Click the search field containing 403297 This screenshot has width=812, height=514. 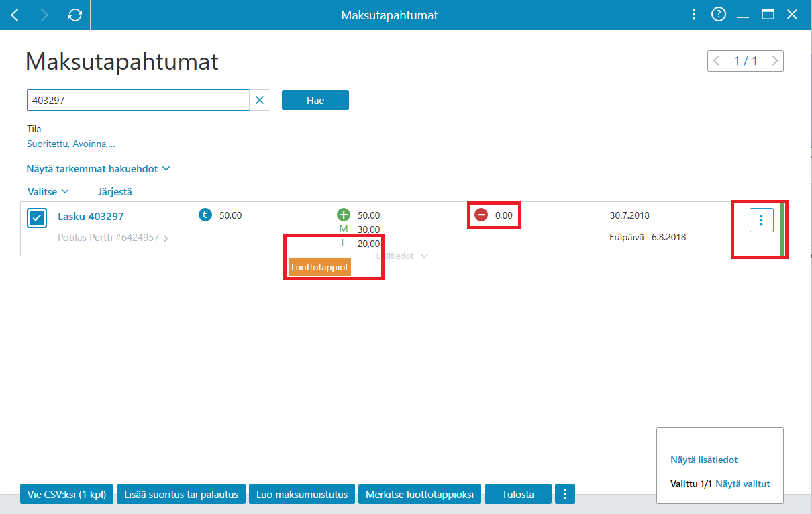coord(138,100)
